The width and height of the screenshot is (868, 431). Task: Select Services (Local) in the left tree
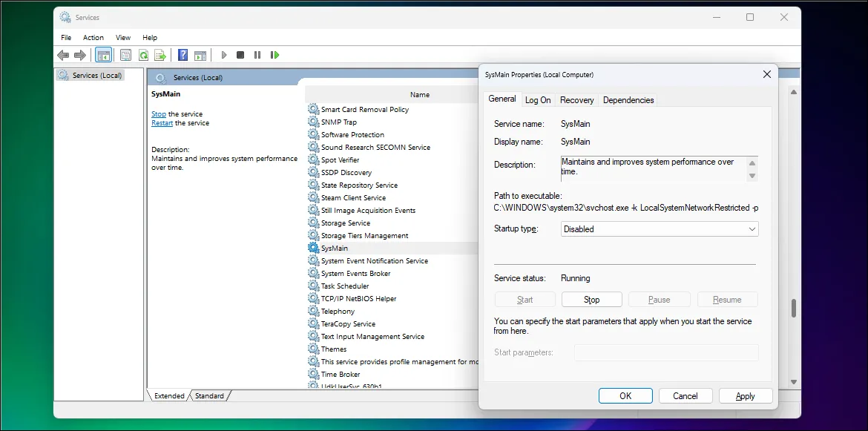(95, 75)
